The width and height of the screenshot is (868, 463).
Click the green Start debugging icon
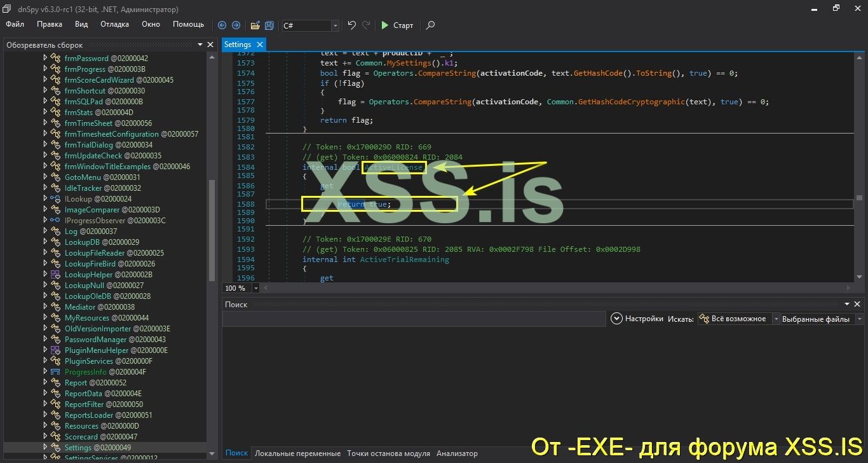click(x=385, y=25)
